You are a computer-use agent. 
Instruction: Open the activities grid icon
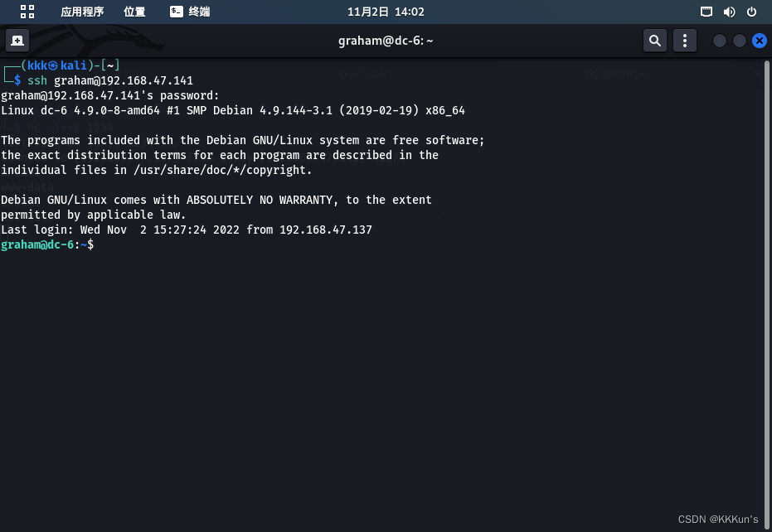coord(27,12)
